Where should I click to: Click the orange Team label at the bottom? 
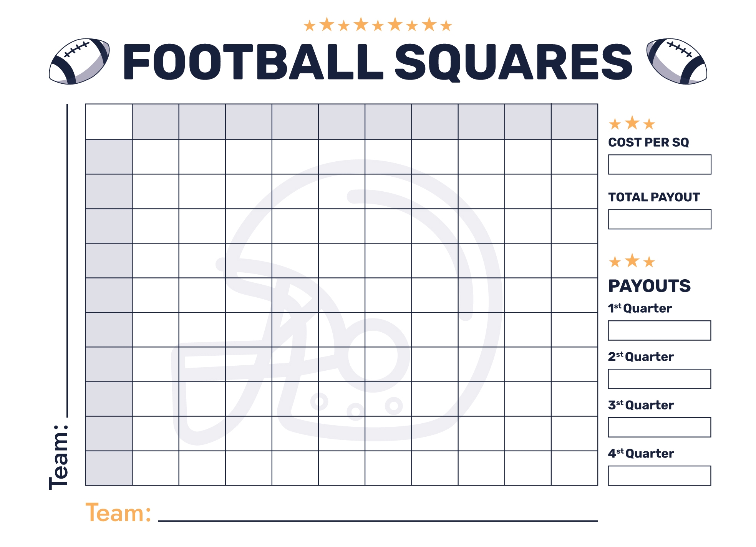(118, 513)
